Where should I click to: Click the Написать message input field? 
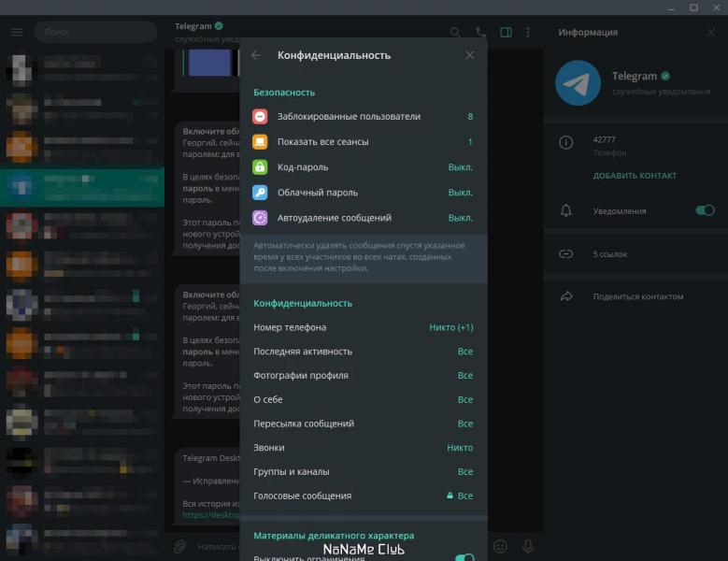pyautogui.click(x=219, y=547)
